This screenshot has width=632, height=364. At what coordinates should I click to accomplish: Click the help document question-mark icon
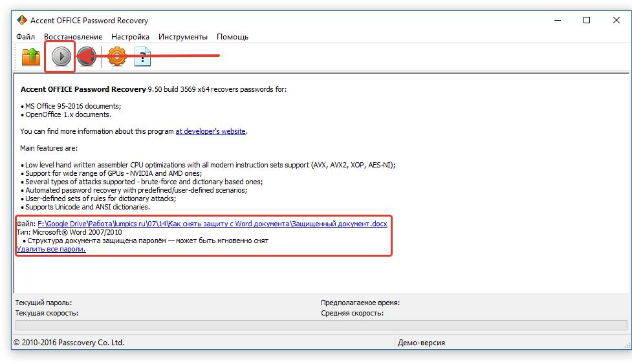(x=142, y=57)
